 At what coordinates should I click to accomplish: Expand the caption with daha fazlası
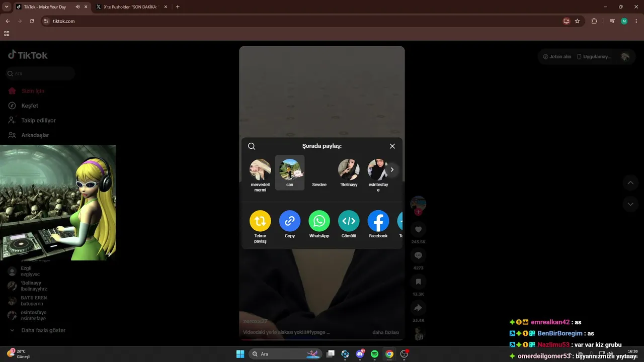385,332
